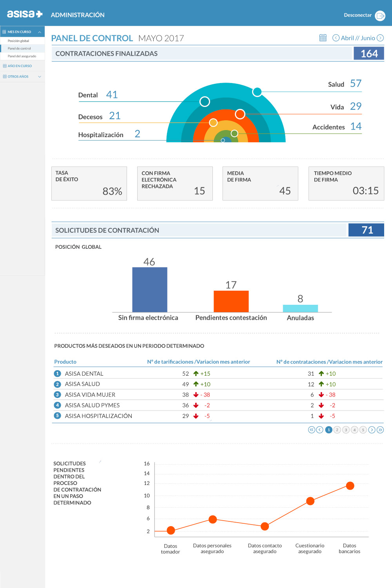The width and height of the screenshot is (392, 588).
Task: Expand the OTROS AÑOS section
Action: [40, 77]
